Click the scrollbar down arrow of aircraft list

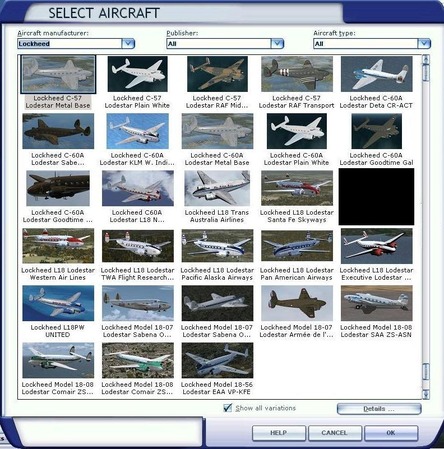(x=426, y=395)
